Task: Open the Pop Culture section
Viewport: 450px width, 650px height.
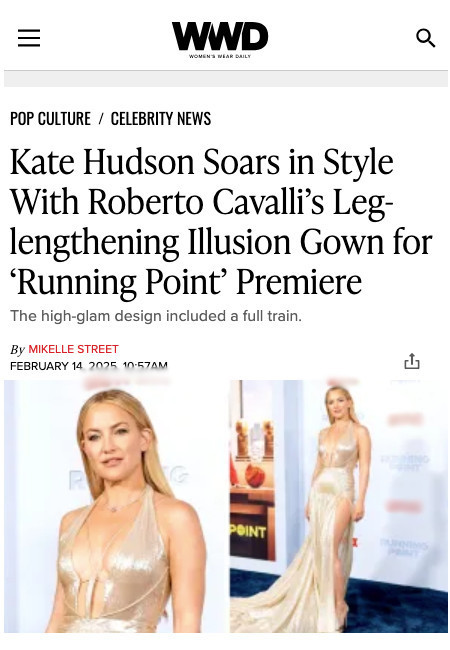Action: [50, 119]
